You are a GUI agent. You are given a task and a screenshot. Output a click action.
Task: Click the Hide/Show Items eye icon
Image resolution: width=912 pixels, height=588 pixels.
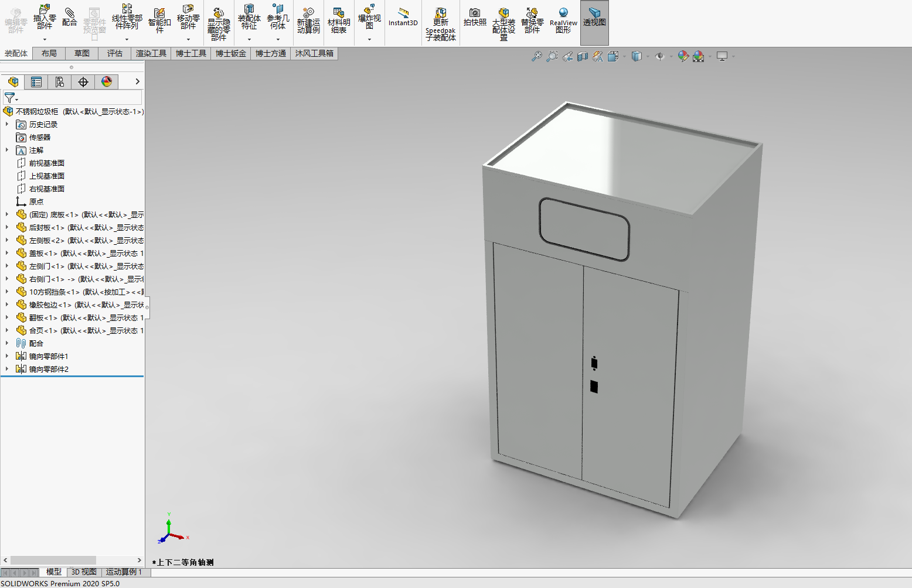pos(660,56)
